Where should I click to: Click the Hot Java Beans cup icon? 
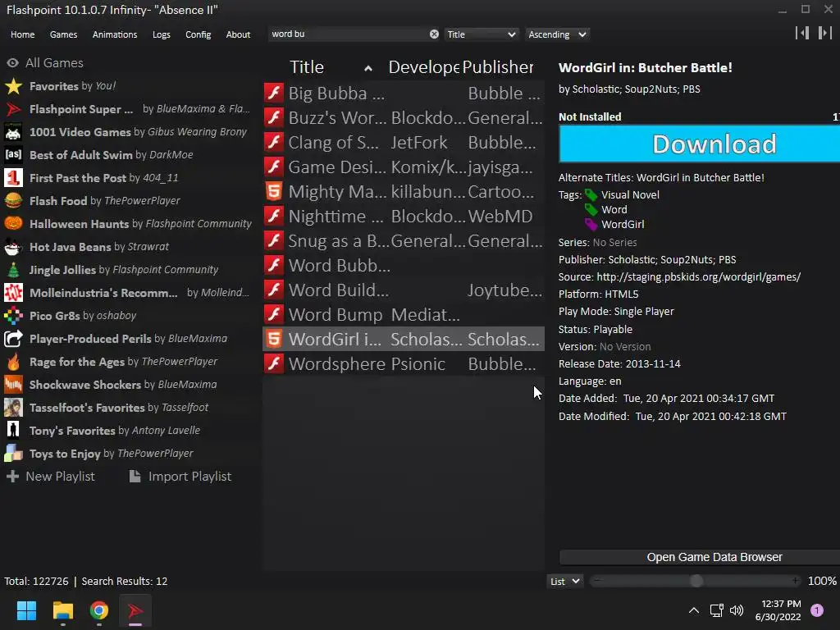pos(13,247)
